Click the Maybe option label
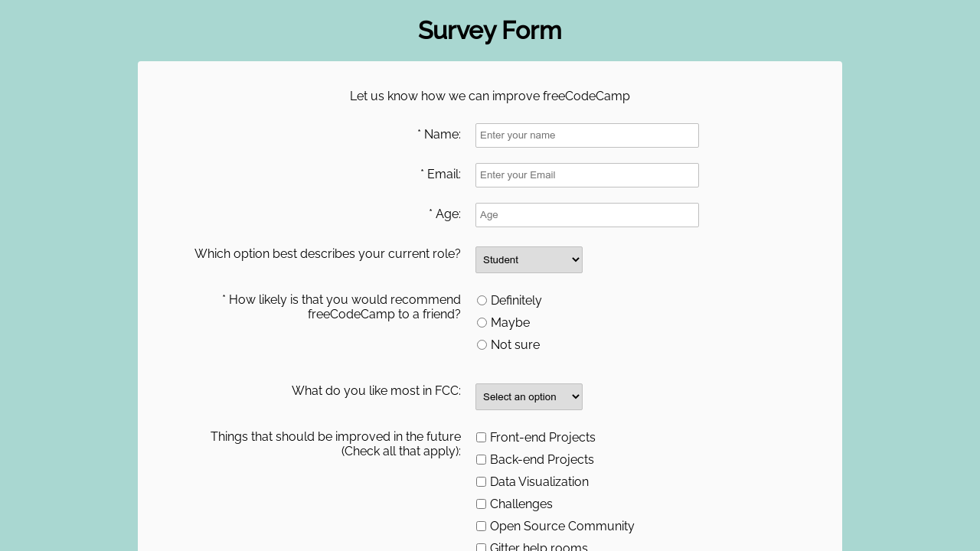 pos(510,323)
